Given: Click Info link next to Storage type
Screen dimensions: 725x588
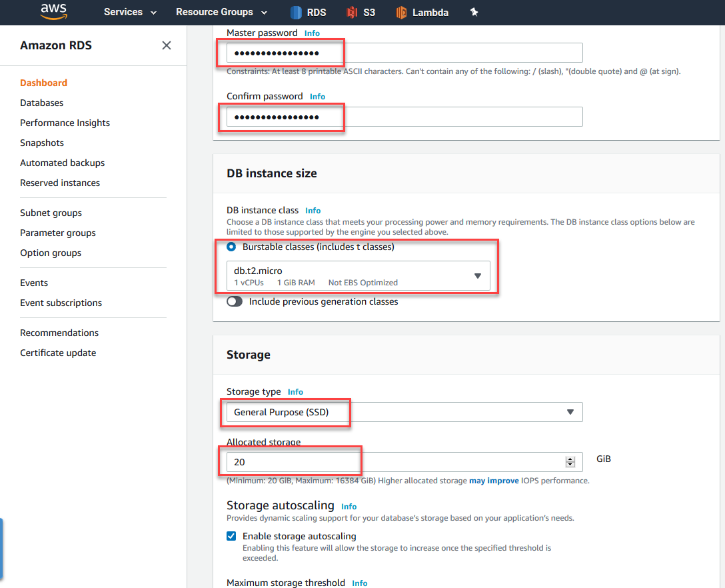Looking at the screenshot, I should [295, 392].
